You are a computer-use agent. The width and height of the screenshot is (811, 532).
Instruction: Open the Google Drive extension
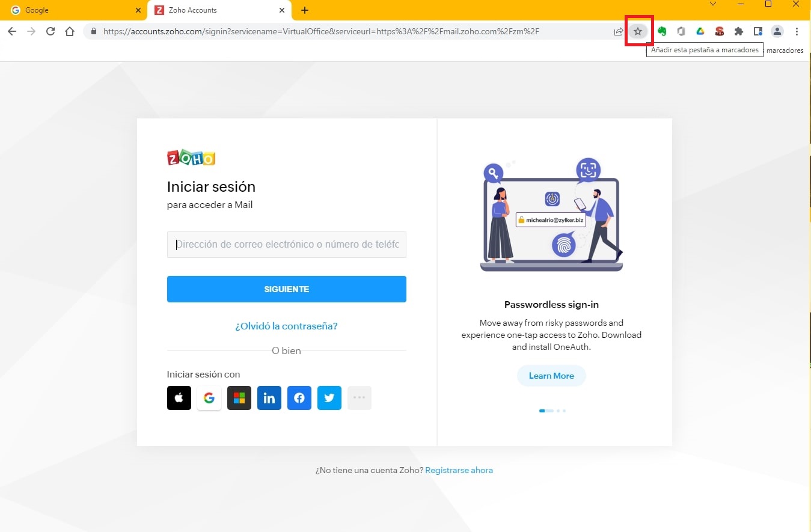[x=700, y=31]
